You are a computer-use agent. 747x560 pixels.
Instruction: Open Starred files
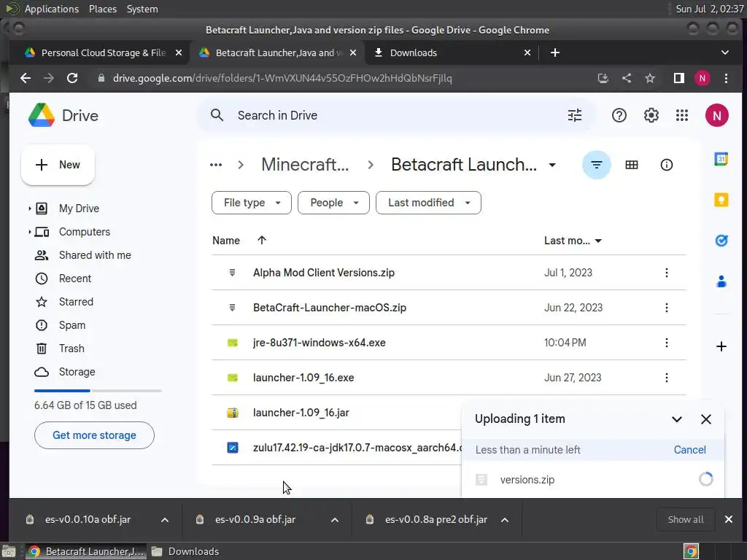coord(76,302)
